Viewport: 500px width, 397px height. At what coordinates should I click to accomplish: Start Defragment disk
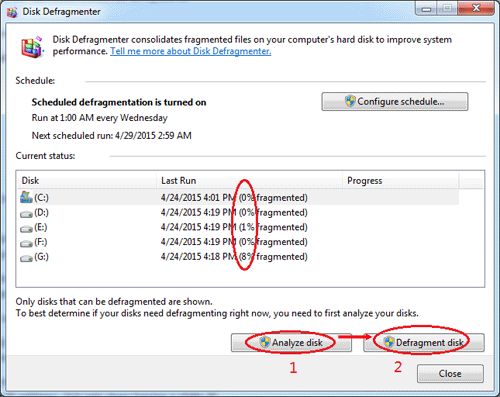click(424, 343)
